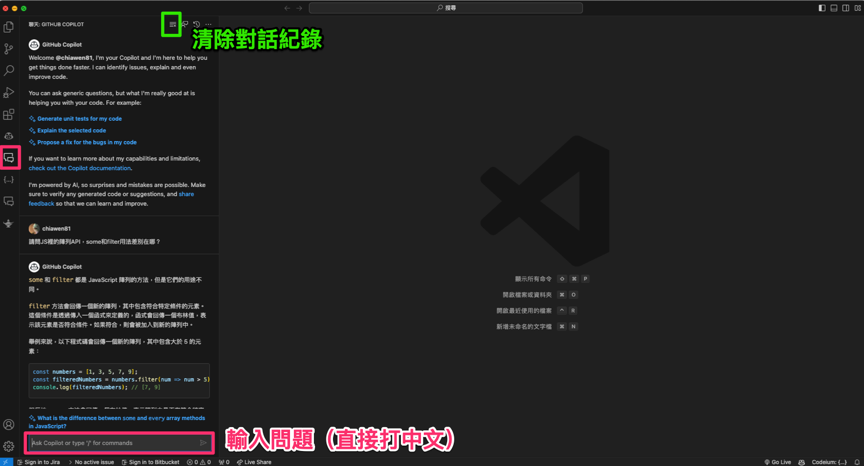Open the Run and Debug view
864x466 pixels.
[x=8, y=93]
